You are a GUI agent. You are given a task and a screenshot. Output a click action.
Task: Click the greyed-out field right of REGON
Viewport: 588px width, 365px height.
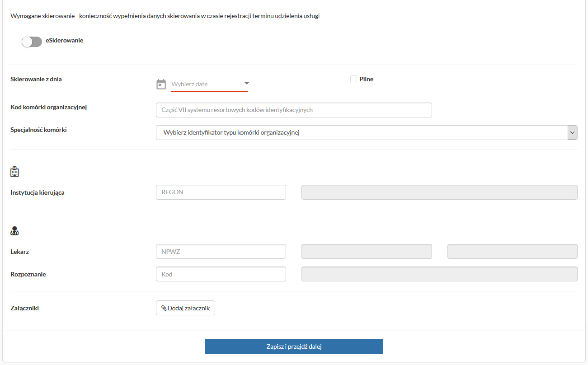[x=439, y=192]
